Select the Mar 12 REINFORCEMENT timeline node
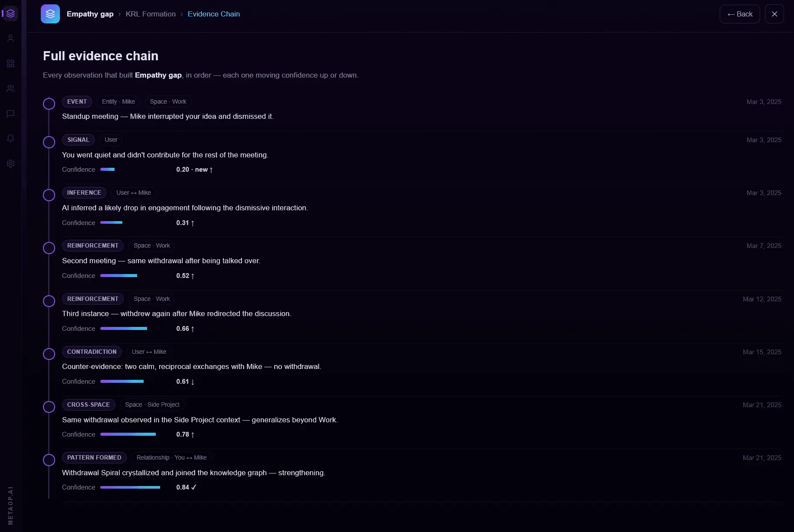 49,301
